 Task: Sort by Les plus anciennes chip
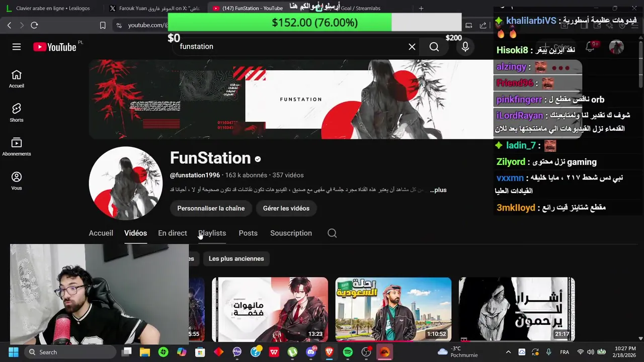(236, 258)
